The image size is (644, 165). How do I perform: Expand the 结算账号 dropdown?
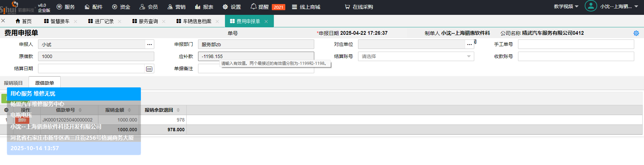pos(469,56)
